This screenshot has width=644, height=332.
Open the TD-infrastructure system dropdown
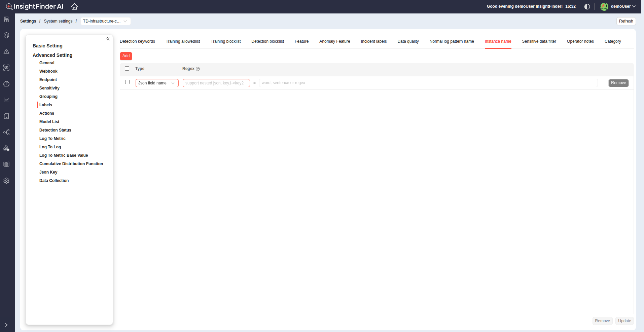pyautogui.click(x=105, y=21)
